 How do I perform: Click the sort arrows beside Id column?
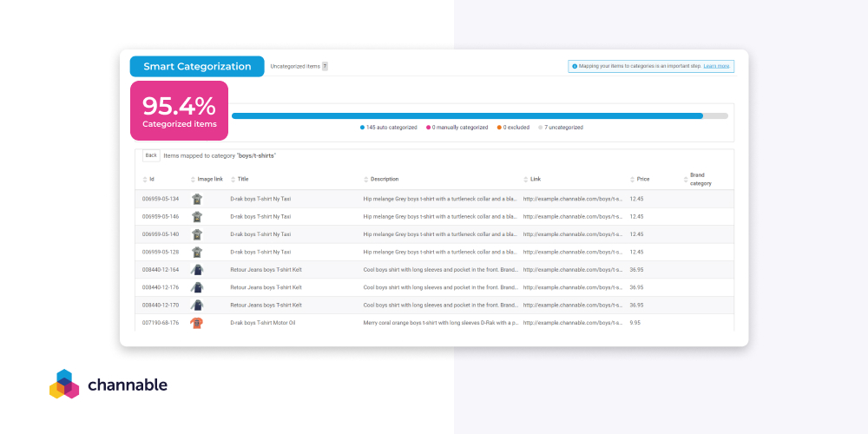[145, 180]
